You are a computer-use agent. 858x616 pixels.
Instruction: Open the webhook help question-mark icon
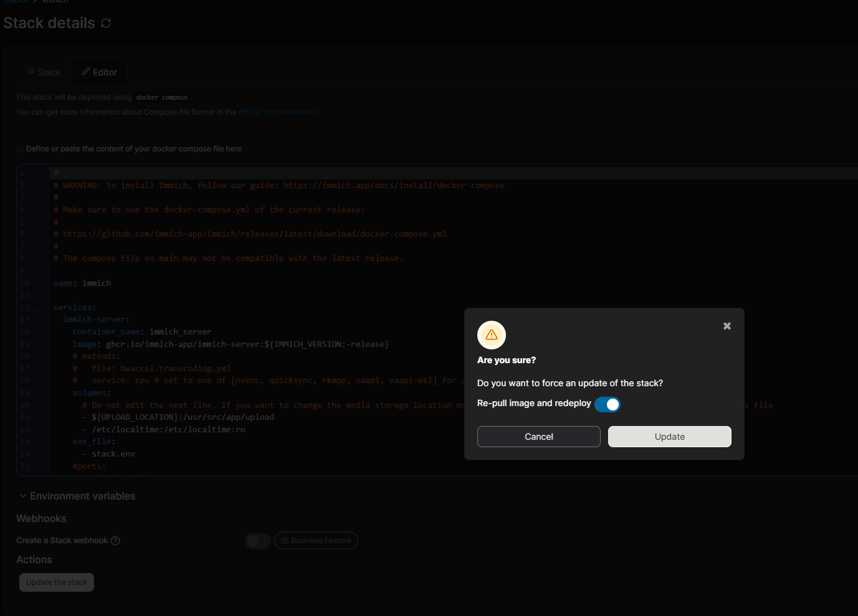(x=115, y=541)
